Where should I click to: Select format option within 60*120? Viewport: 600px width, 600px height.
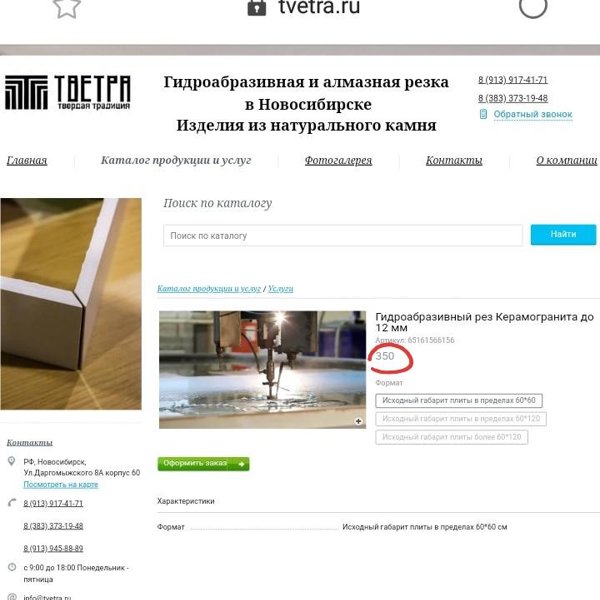[461, 419]
